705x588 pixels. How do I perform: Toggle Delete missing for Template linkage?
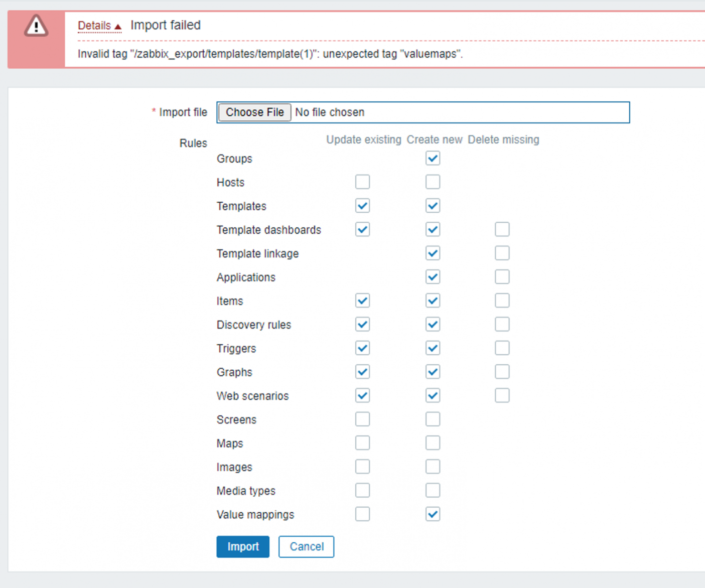[502, 253]
